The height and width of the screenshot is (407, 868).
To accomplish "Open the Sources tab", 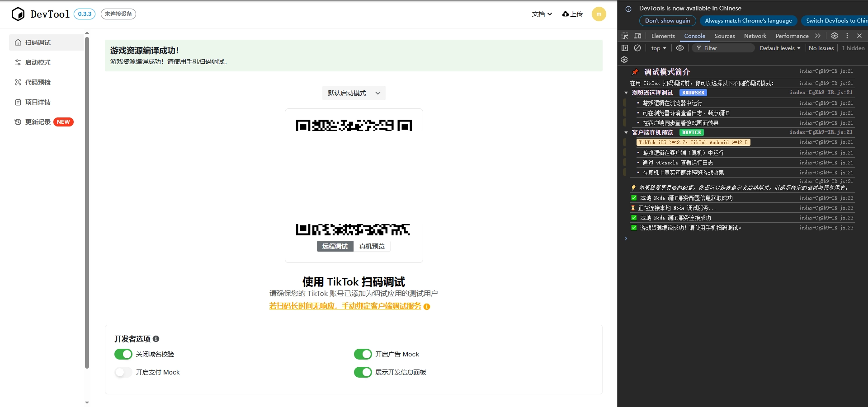I will tap(724, 36).
